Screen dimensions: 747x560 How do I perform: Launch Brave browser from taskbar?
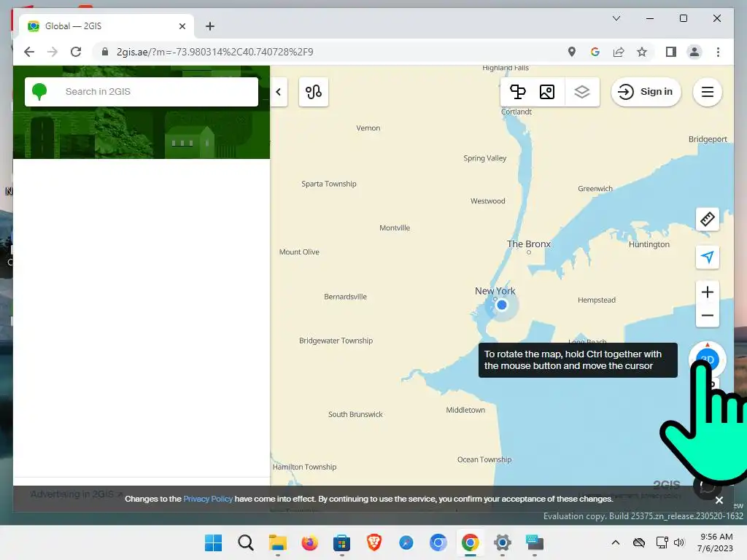[374, 542]
